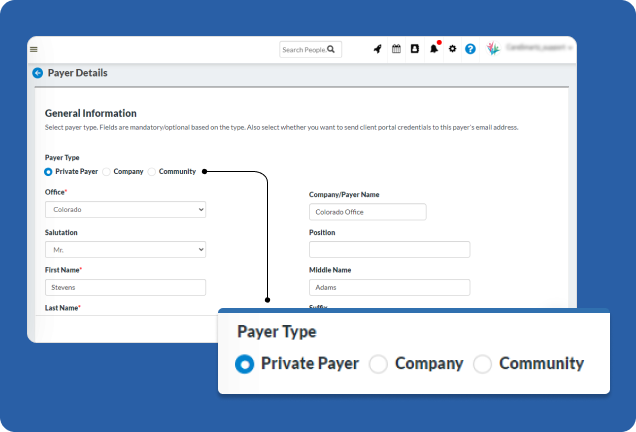
Task: Click the Search People field
Action: click(x=303, y=49)
